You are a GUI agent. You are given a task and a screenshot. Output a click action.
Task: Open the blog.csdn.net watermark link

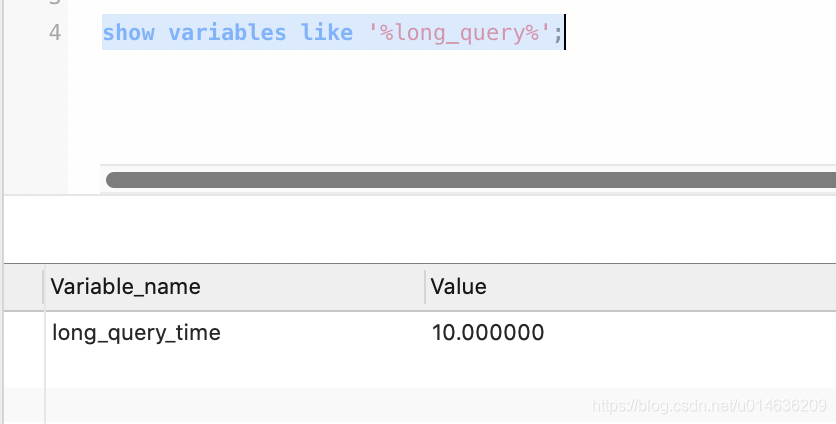coord(710,406)
